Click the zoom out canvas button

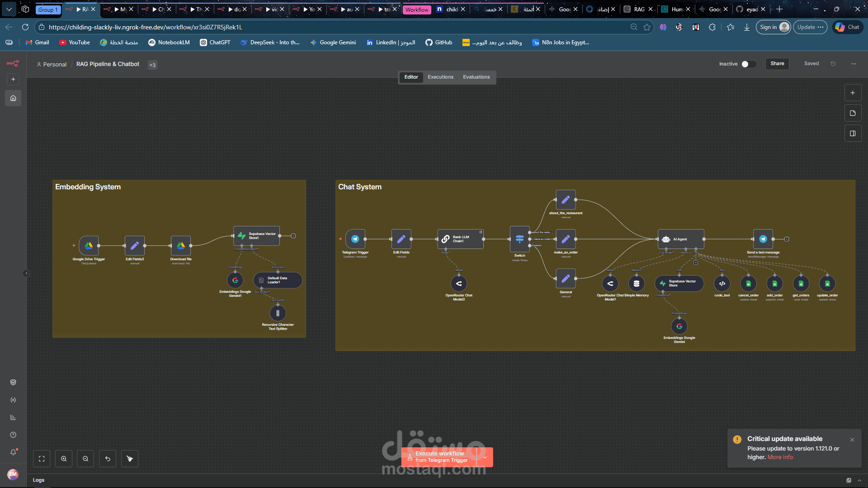(85, 459)
